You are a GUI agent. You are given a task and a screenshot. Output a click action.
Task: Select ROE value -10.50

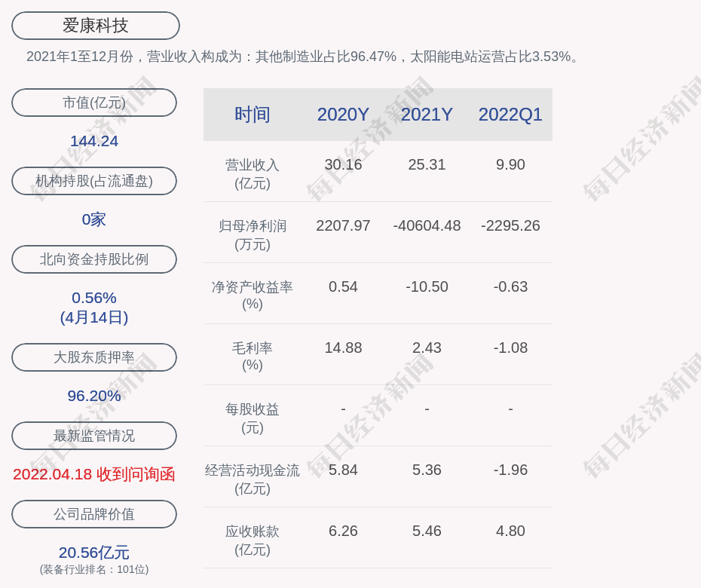click(x=427, y=286)
